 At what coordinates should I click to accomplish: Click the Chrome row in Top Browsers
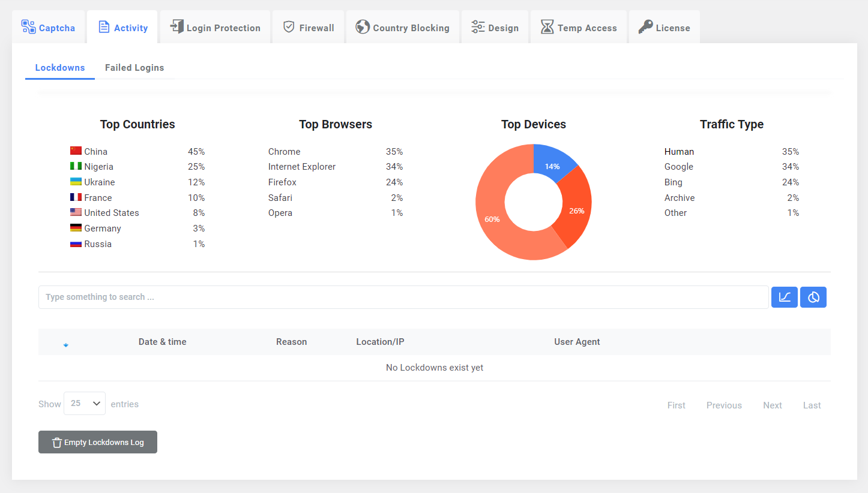[336, 152]
